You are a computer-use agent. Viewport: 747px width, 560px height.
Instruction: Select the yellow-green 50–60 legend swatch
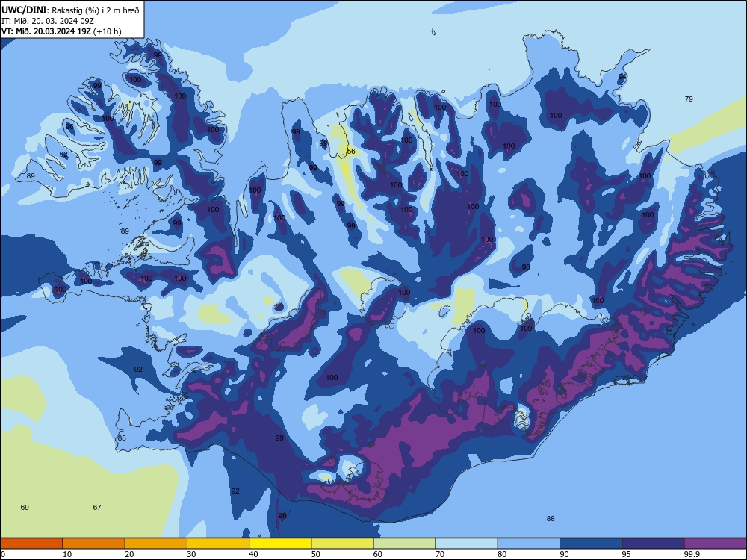342,544
